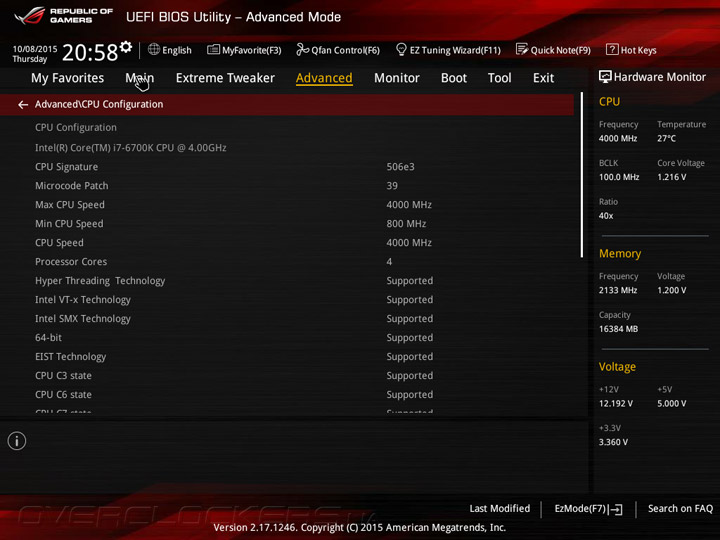The image size is (720, 540).
Task: Click the MyFavorite folder icon
Action: [x=213, y=49]
